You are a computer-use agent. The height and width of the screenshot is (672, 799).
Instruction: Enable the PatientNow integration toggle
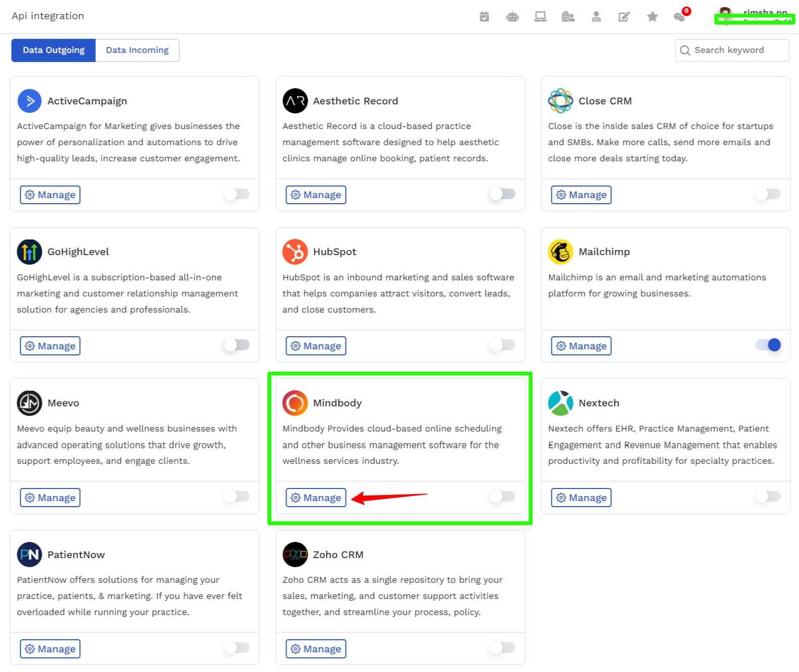[237, 648]
